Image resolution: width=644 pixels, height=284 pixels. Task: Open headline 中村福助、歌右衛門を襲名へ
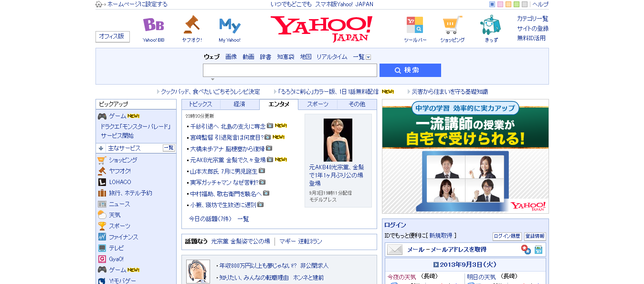point(226,194)
